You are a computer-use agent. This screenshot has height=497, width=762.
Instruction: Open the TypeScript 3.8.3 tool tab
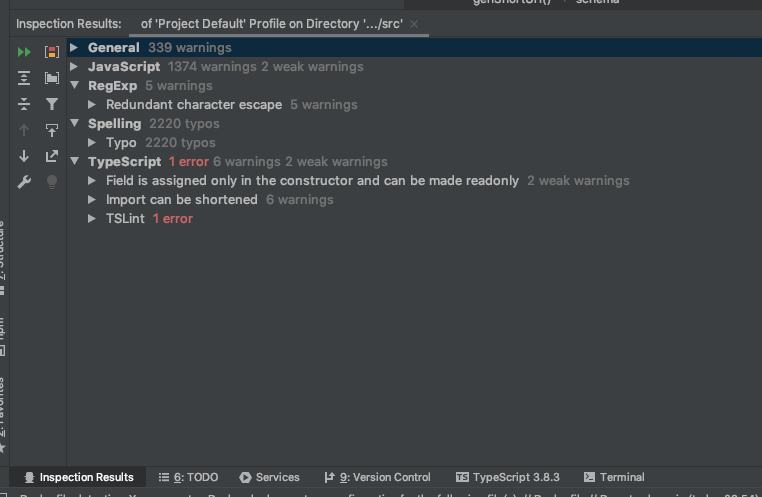tap(507, 477)
